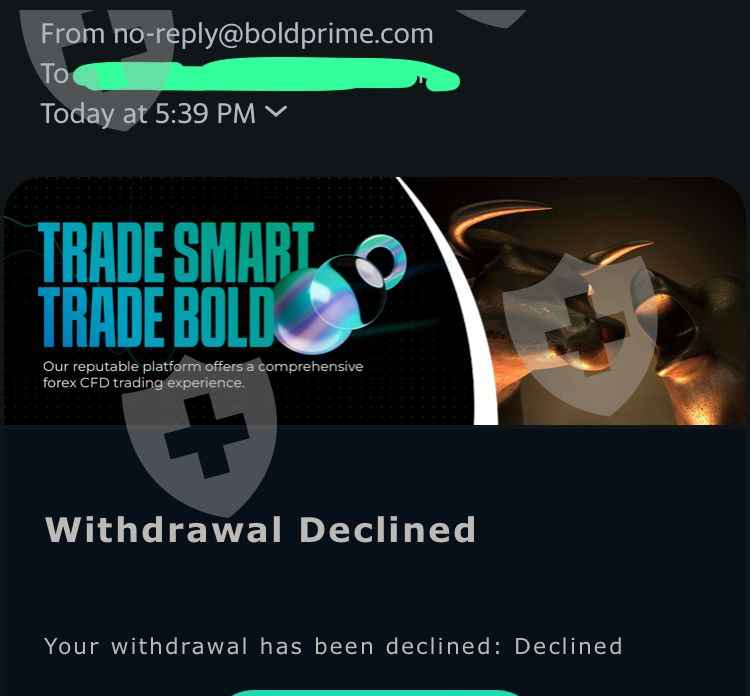Viewport: 750px width, 696px height.
Task: Click the shield plus watermark below the banner
Action: coord(199,433)
